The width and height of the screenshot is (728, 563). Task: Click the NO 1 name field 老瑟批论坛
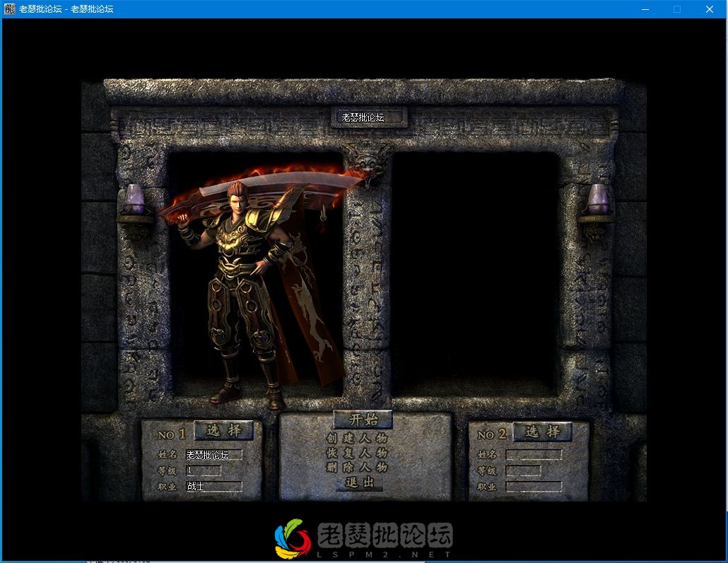click(x=213, y=455)
